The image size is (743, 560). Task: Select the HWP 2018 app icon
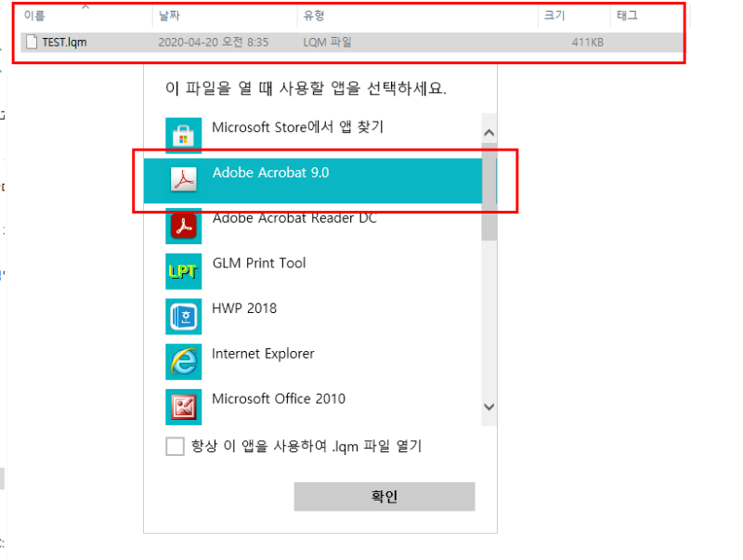pyautogui.click(x=183, y=316)
